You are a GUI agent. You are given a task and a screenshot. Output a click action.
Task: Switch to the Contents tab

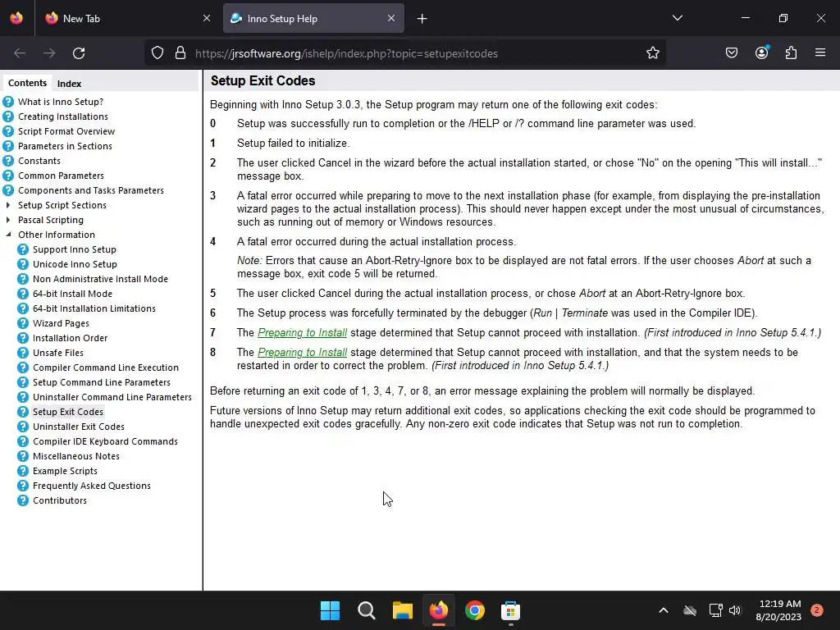pyautogui.click(x=27, y=83)
